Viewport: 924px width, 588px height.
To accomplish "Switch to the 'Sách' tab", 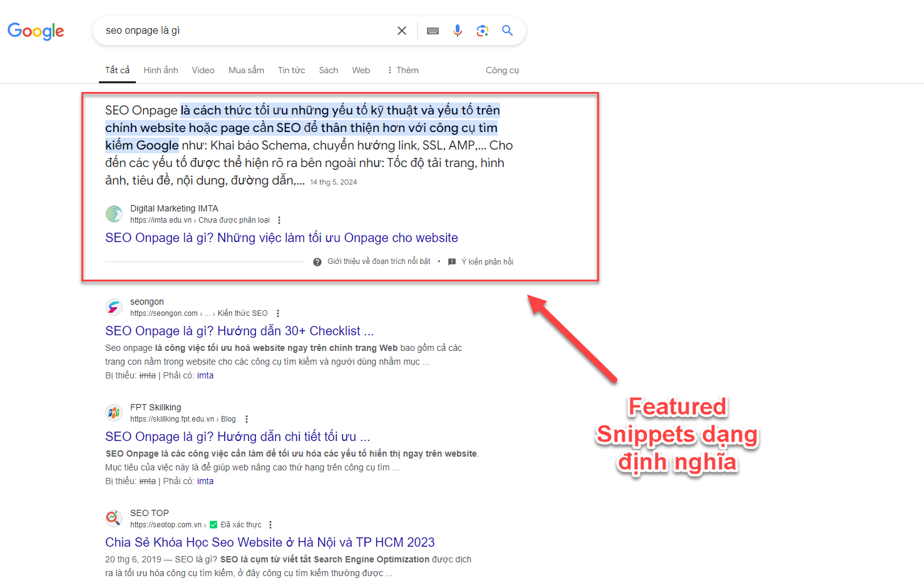I will point(329,70).
